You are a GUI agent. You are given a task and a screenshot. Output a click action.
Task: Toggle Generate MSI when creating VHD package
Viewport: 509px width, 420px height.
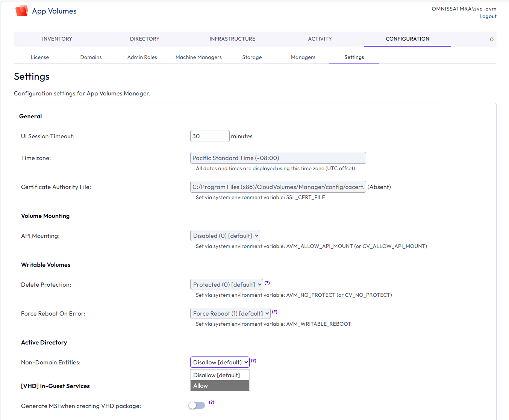pos(197,405)
